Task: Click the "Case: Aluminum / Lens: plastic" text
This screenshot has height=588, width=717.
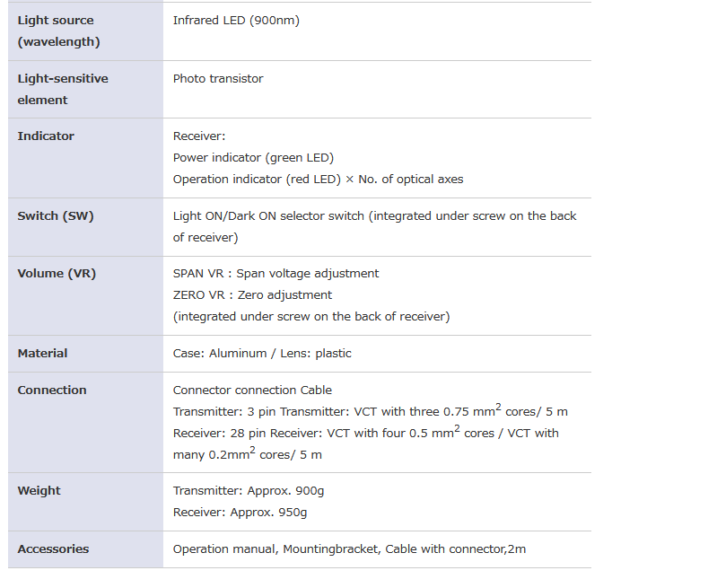Action: pos(262,353)
